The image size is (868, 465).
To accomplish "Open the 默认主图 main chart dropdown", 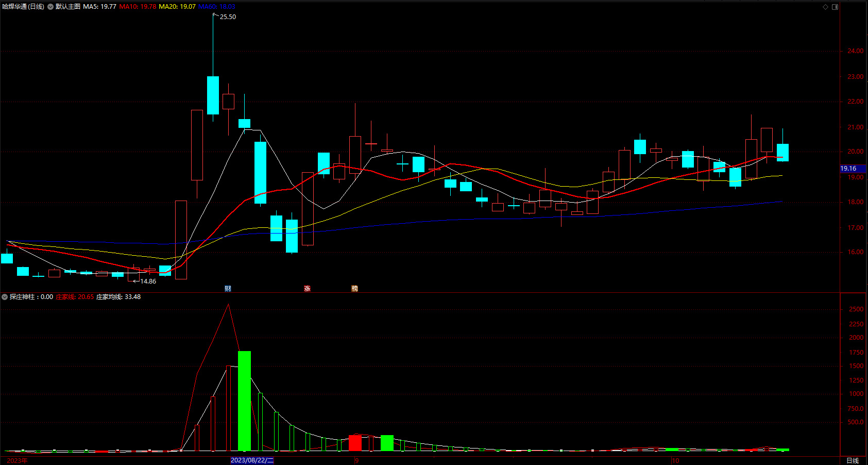I will coord(50,7).
